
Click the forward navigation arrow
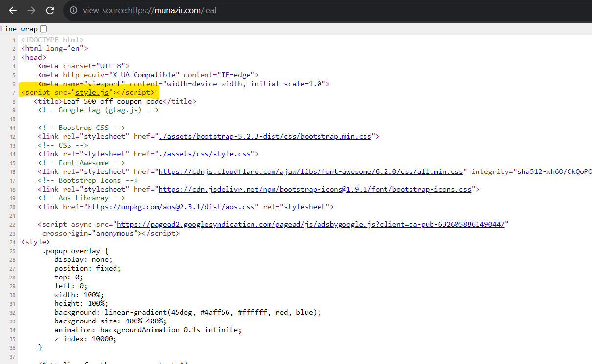(x=31, y=10)
